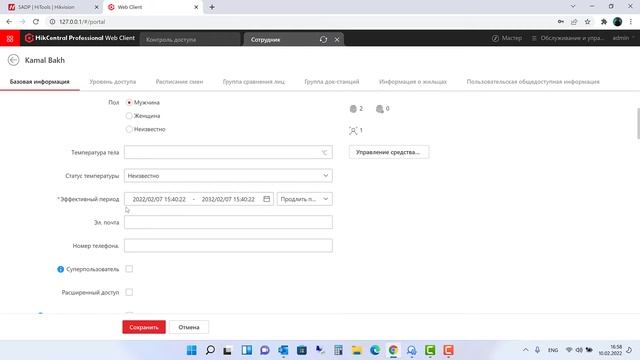The height and width of the screenshot is (360, 640).
Task: Switch to Контроль доступа module tab
Action: click(x=190, y=40)
